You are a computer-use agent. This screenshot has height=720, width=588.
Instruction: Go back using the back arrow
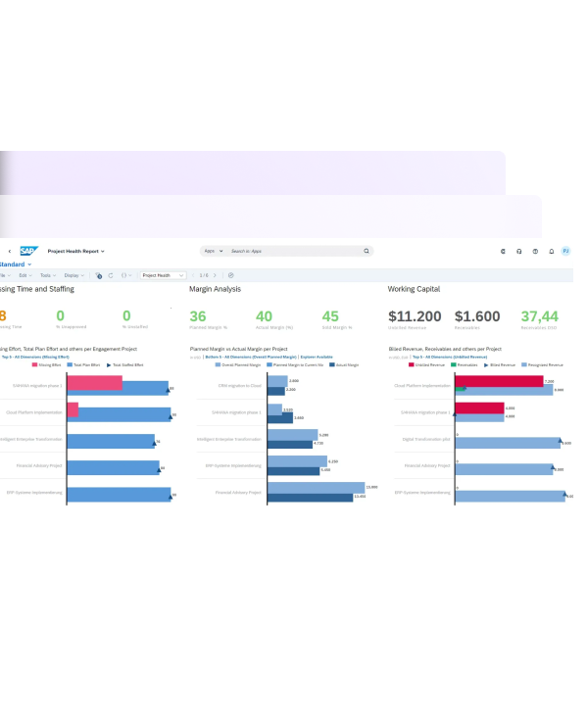coord(10,251)
